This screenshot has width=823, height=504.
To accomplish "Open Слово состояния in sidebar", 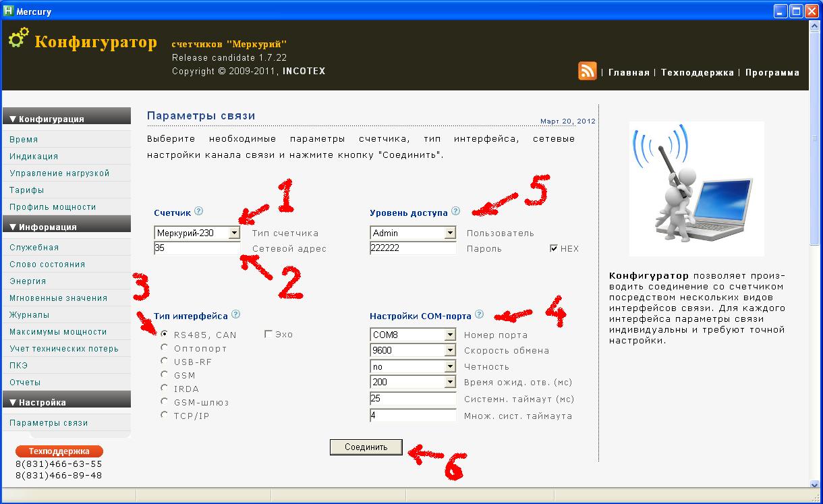I will [47, 264].
